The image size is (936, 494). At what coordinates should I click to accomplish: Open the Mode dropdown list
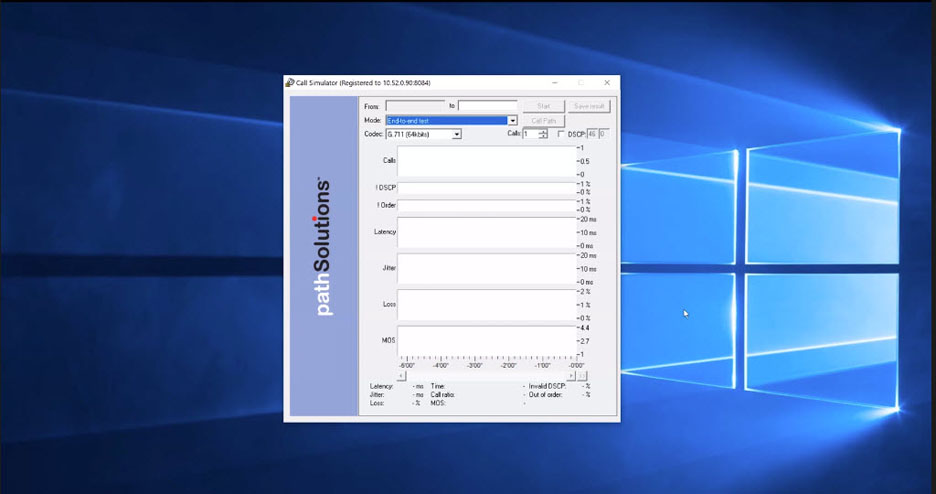point(512,120)
